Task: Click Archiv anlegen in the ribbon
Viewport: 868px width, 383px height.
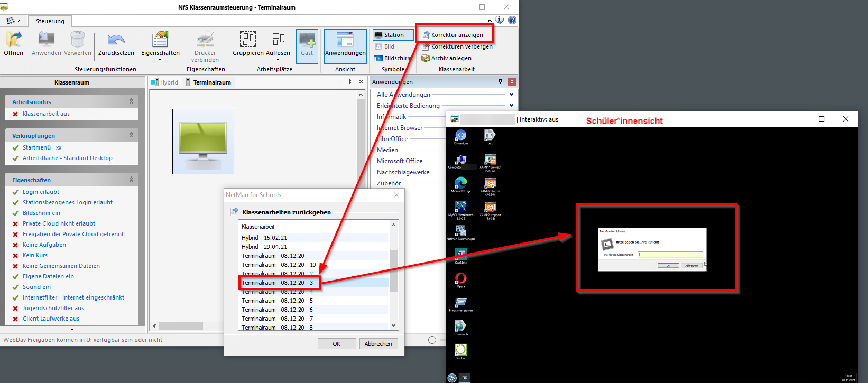Action: 447,58
